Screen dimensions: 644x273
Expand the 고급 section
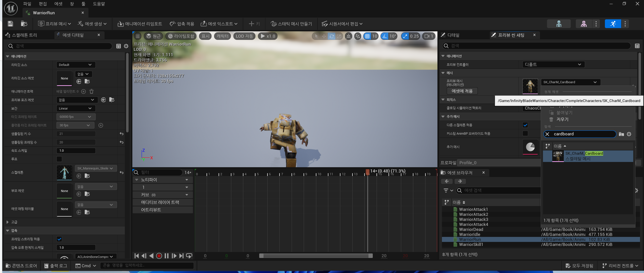pos(8,222)
